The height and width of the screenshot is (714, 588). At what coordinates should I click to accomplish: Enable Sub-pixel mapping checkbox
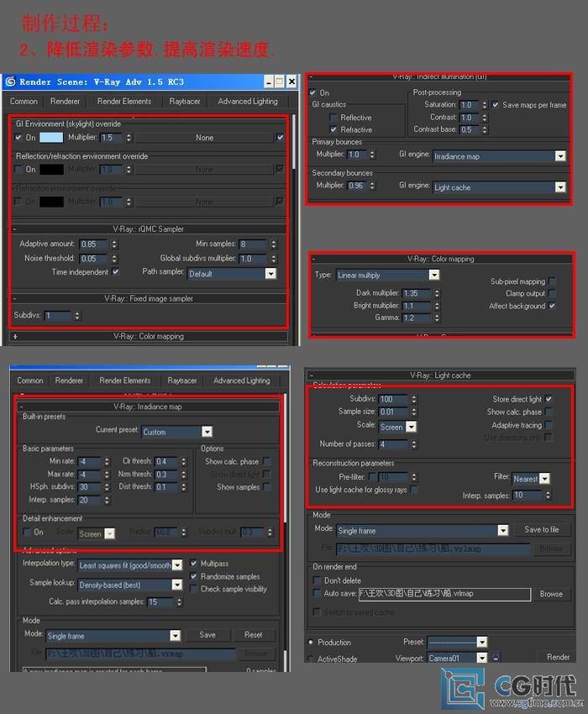click(552, 281)
